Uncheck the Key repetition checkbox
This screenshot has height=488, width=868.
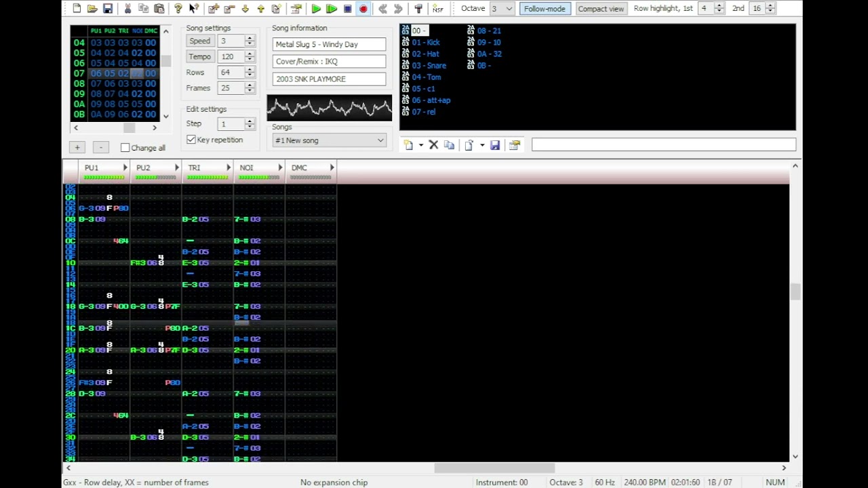coord(191,140)
